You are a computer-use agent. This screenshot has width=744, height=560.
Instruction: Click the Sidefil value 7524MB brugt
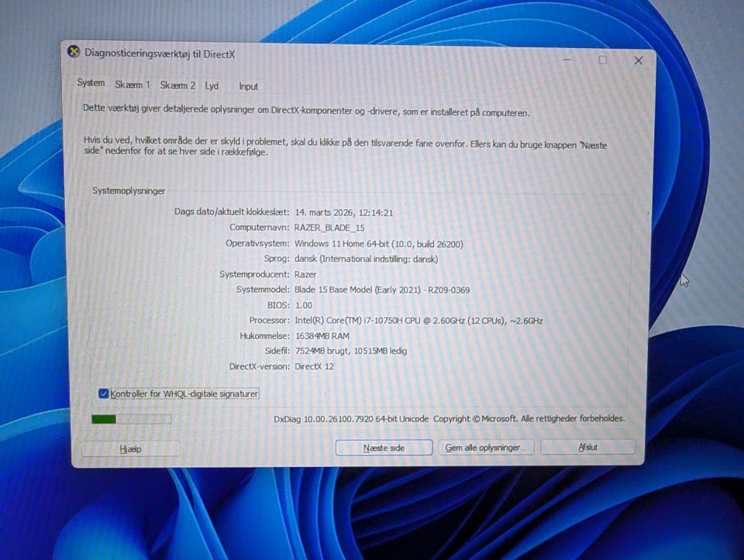coord(351,351)
